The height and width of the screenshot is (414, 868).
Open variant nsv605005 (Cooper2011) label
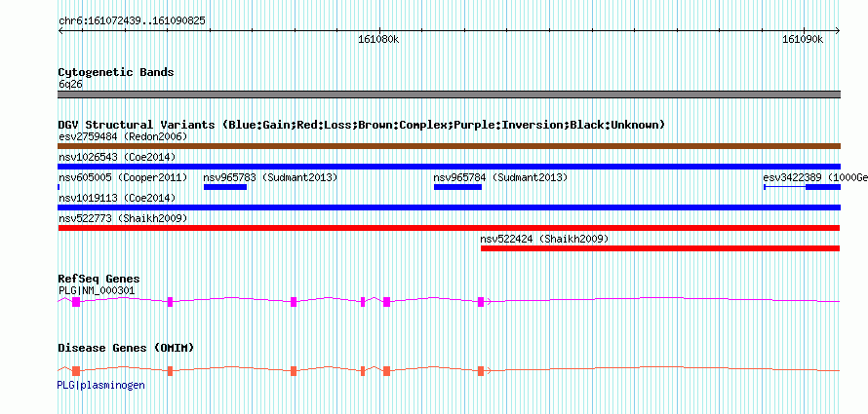123,177
